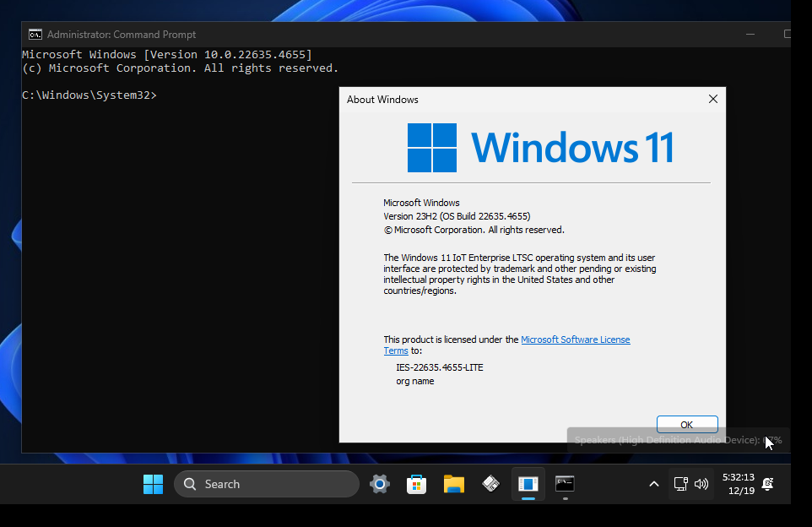Open the notification bell icon
812x527 pixels.
(768, 484)
